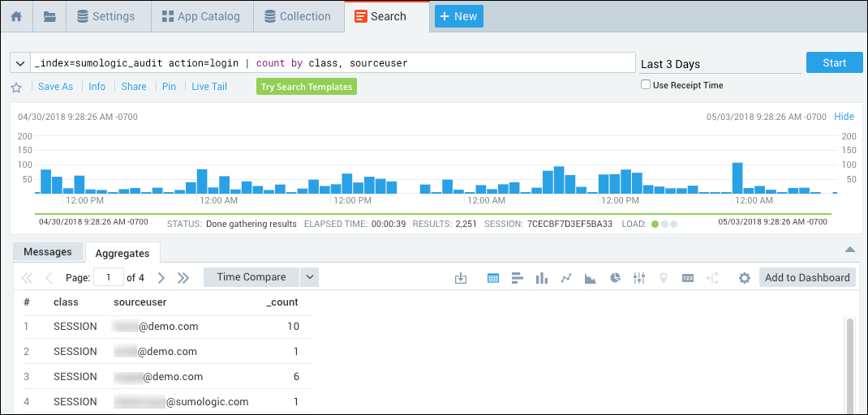Click the Last 3 Days time range field
Viewport: 868px width, 415px height.
(719, 64)
